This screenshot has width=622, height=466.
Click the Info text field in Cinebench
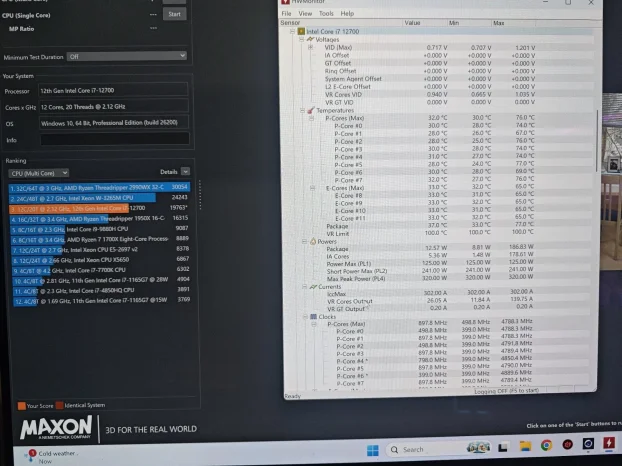point(115,139)
